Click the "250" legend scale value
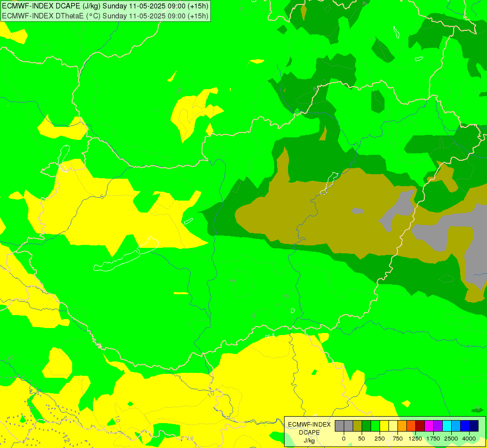This screenshot has height=448, width=487. [x=380, y=439]
